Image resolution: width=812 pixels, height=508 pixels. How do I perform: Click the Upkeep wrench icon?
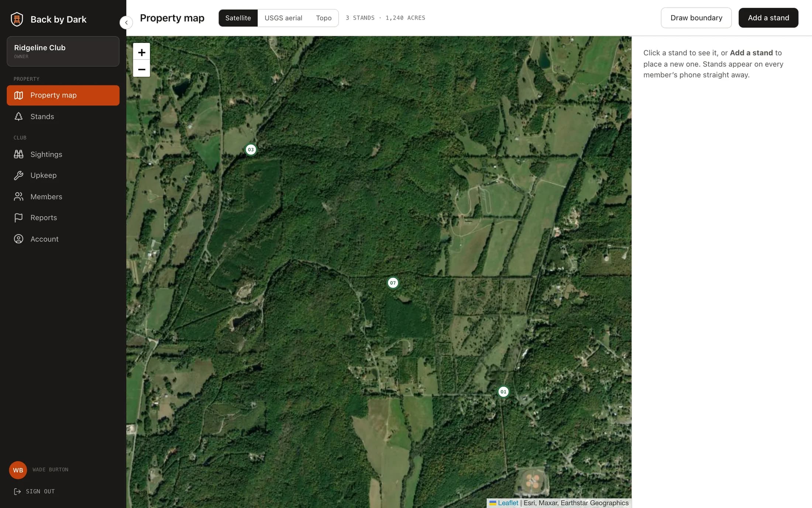tap(18, 175)
